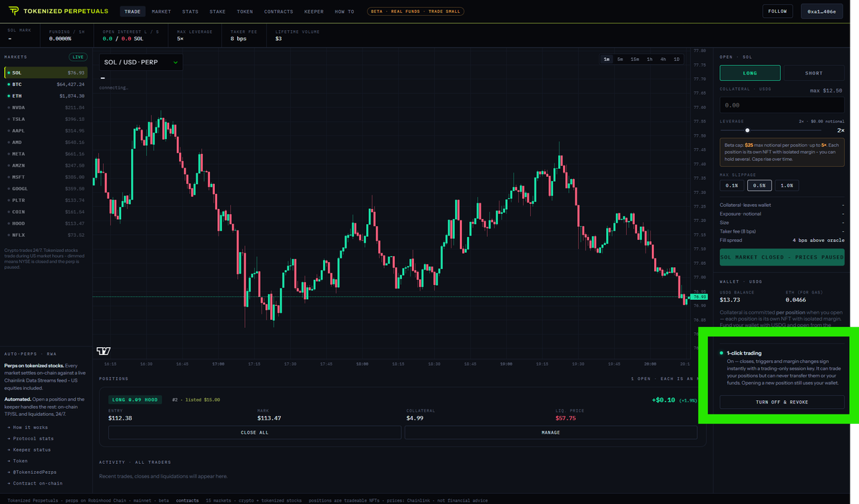Set chart timeframe to 5m
The height and width of the screenshot is (504, 859).
(x=620, y=59)
